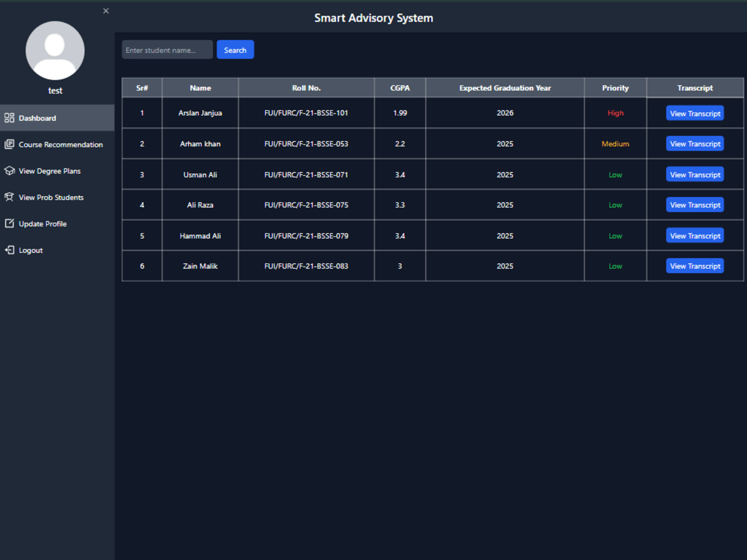Click the Update Profile edit icon
Screen dimensions: 747x560
click(x=9, y=224)
